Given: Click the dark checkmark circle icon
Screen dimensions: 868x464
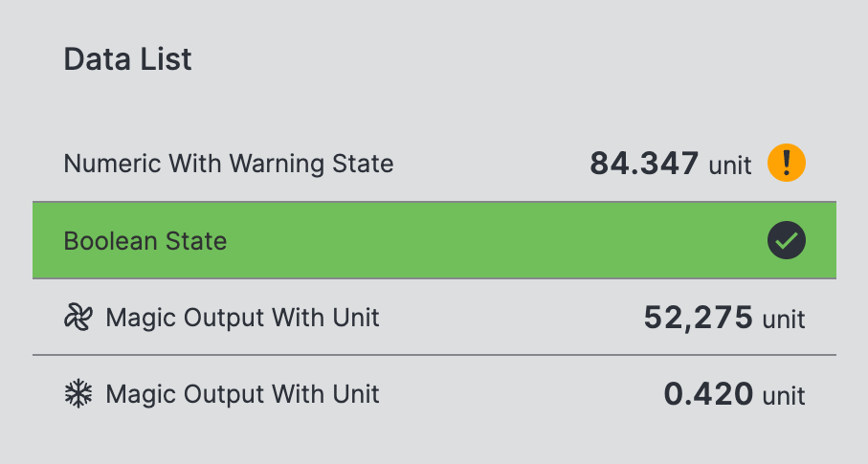Looking at the screenshot, I should (787, 241).
